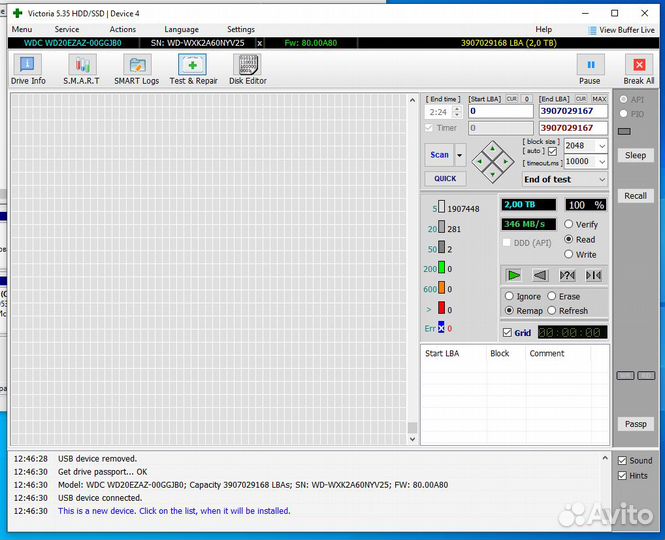Screen dimensions: 665x540
Task: Select the Verify scan mode
Action: coord(569,225)
